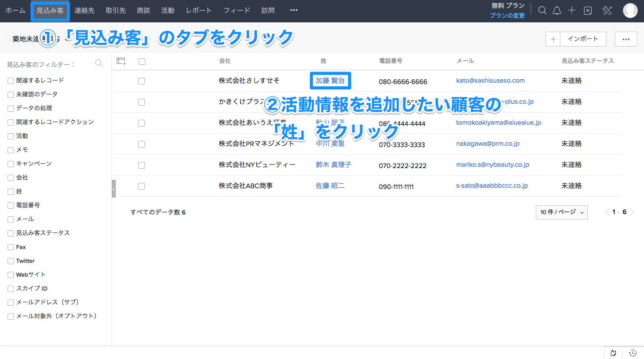Tick the データの処理 filter checkbox
644x359 pixels.
coord(11,109)
